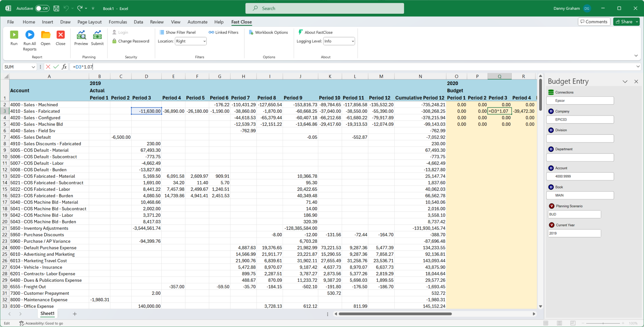
Task: Switch to the Formulas ribbon tab
Action: [118, 22]
